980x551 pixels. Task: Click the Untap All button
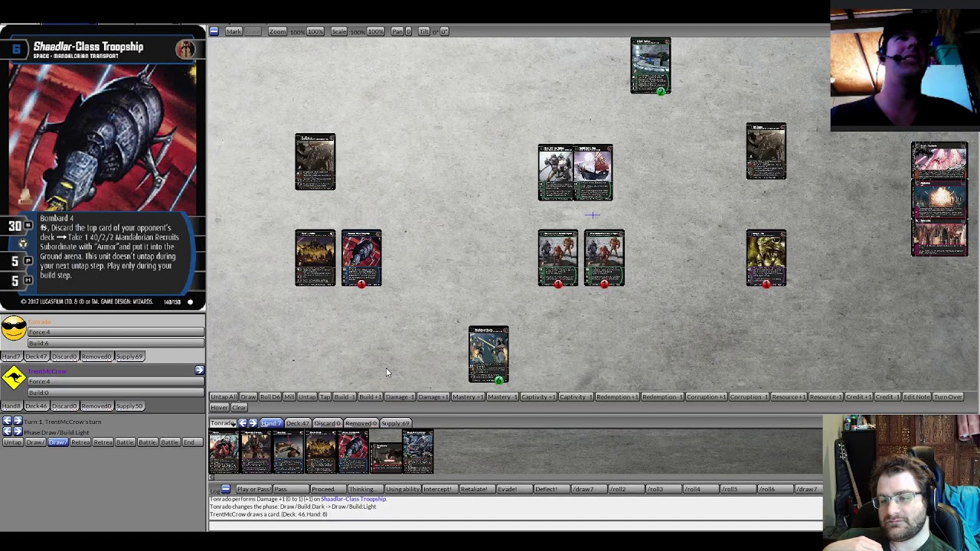coord(224,396)
